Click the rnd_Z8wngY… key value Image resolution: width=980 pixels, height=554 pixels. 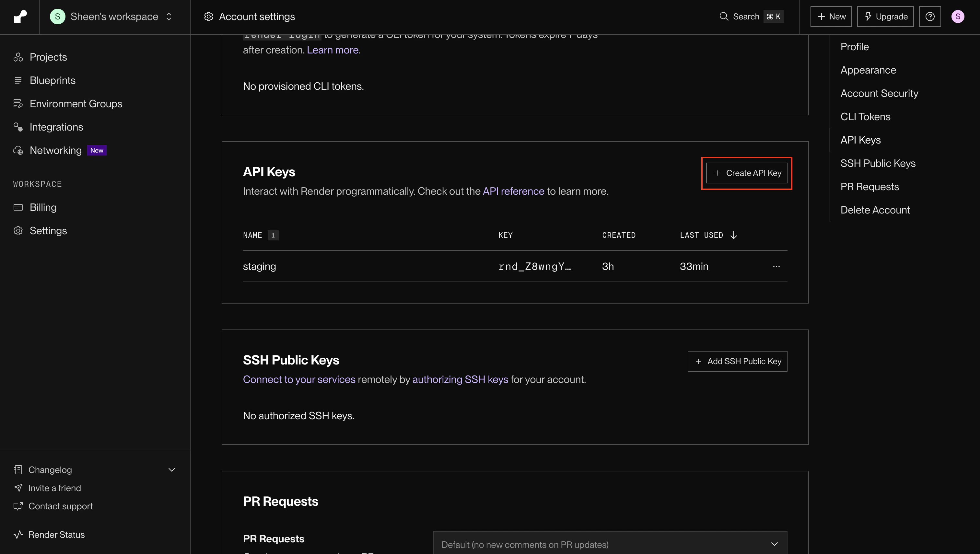[x=535, y=266]
